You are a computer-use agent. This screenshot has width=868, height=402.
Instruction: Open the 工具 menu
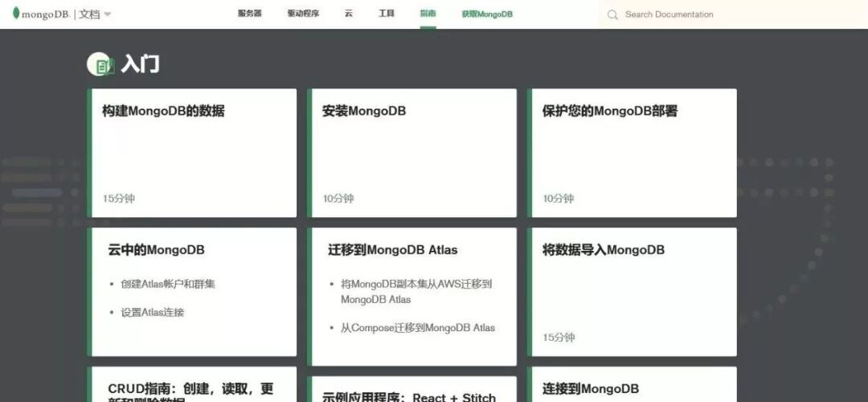[x=387, y=14]
